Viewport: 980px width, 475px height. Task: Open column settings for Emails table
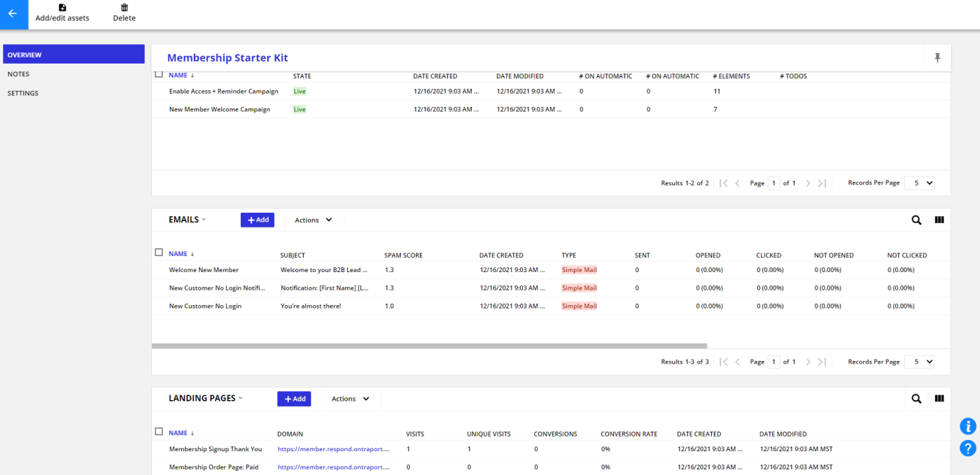coord(939,220)
